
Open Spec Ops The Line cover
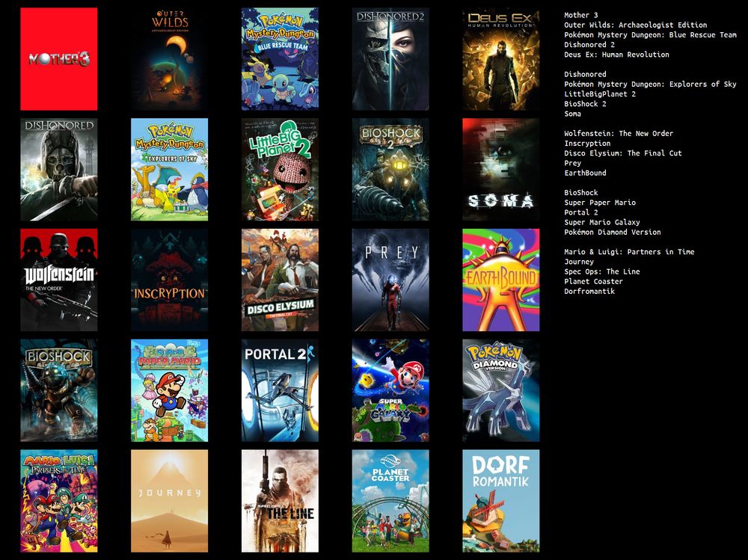click(280, 501)
